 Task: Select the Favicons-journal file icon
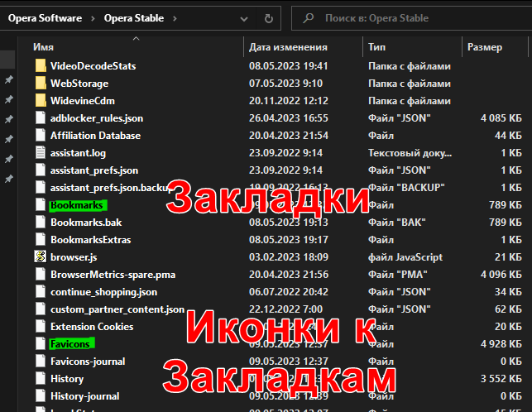coord(41,361)
